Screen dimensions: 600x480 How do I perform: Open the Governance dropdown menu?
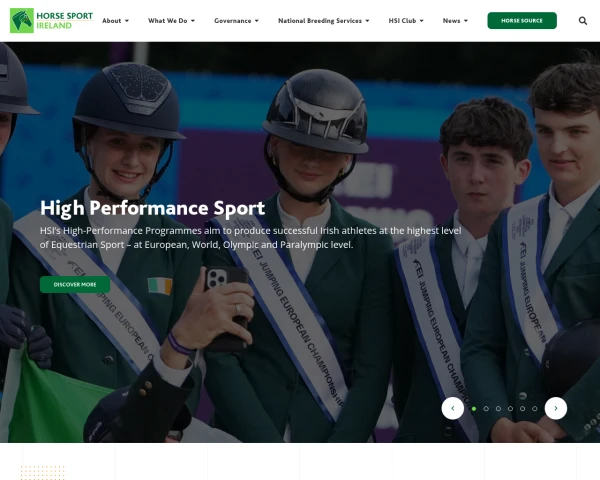236,21
